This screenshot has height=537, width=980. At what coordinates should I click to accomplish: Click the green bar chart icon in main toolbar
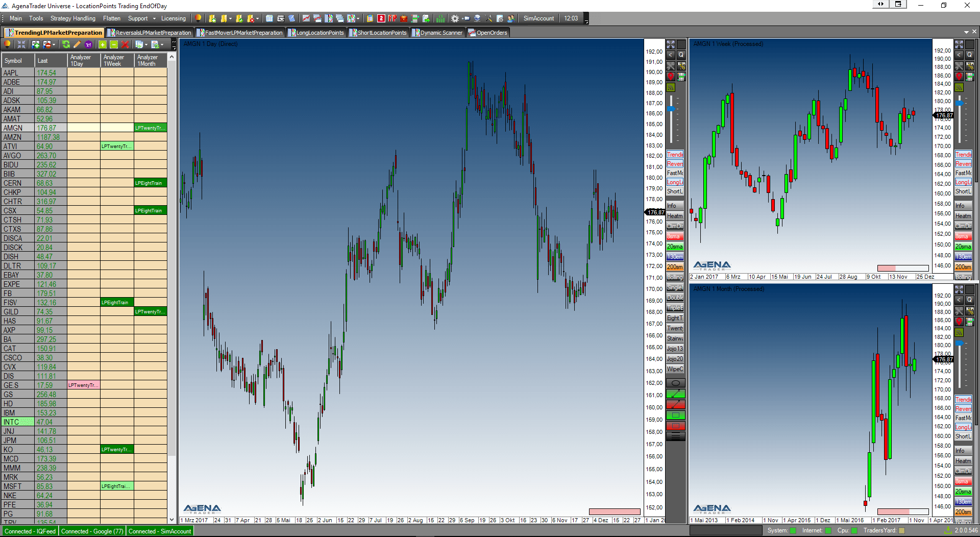point(440,18)
